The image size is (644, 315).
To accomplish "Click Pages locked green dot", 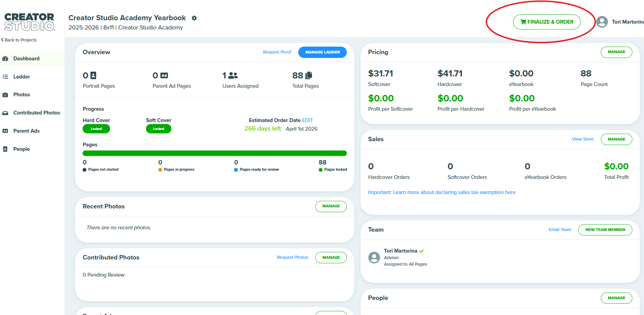I will pyautogui.click(x=320, y=170).
